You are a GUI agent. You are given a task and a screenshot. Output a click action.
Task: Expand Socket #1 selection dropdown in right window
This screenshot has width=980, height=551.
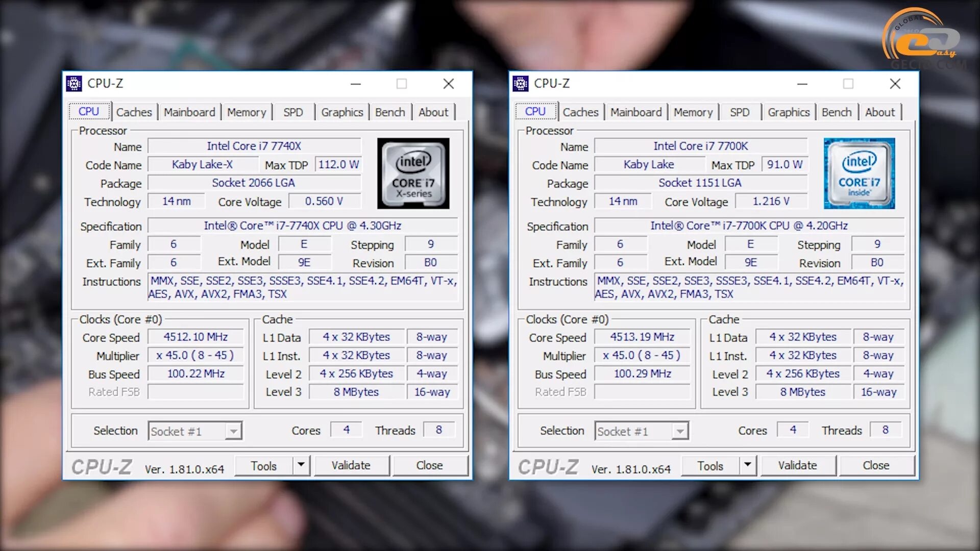point(680,431)
